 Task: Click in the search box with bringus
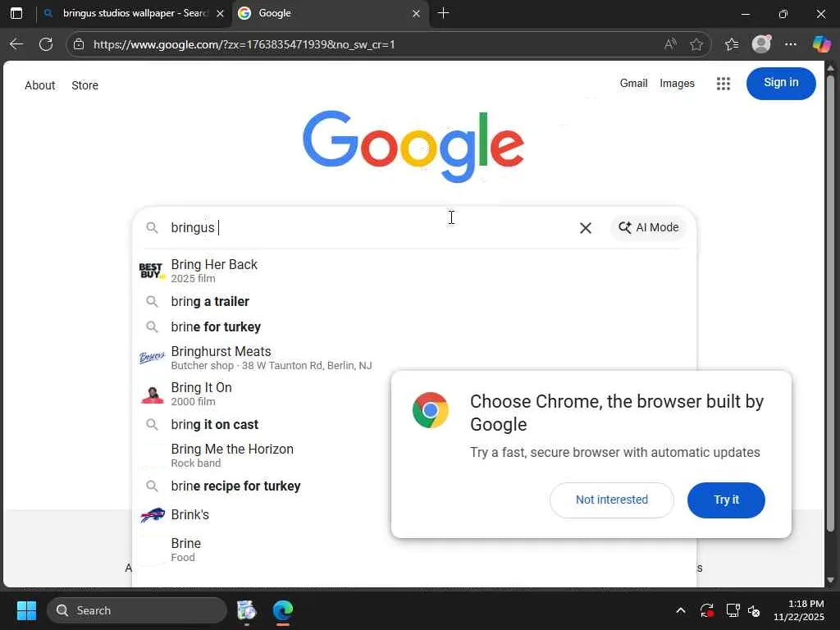point(370,228)
